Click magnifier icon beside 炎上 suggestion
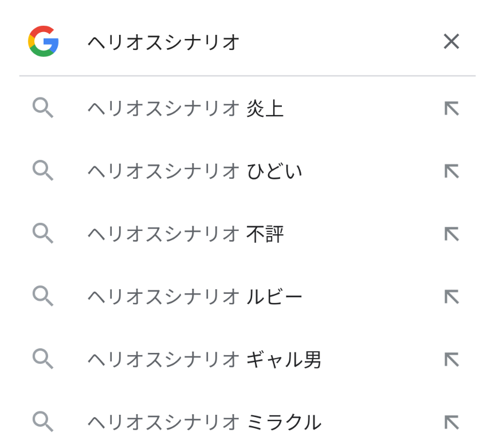 tap(43, 108)
